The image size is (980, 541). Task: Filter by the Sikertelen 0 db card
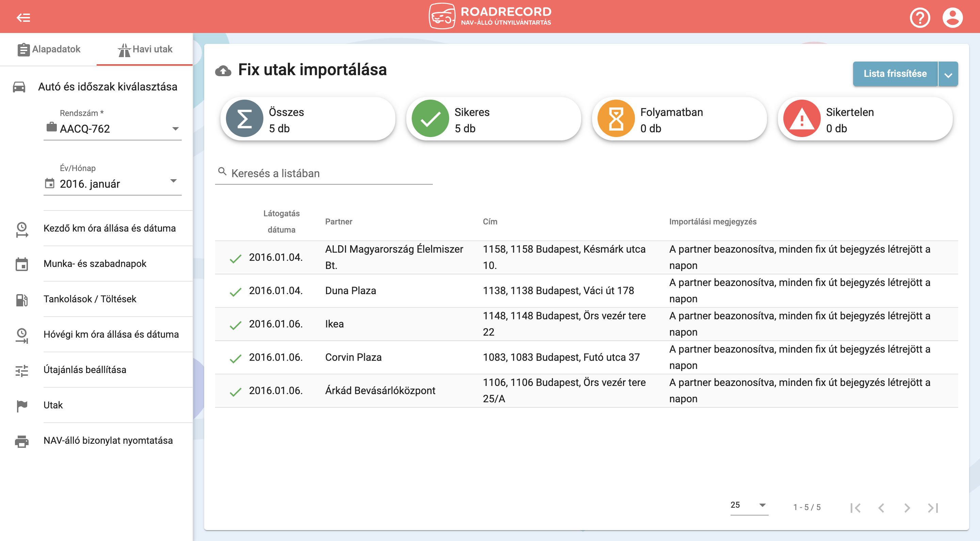coord(865,119)
